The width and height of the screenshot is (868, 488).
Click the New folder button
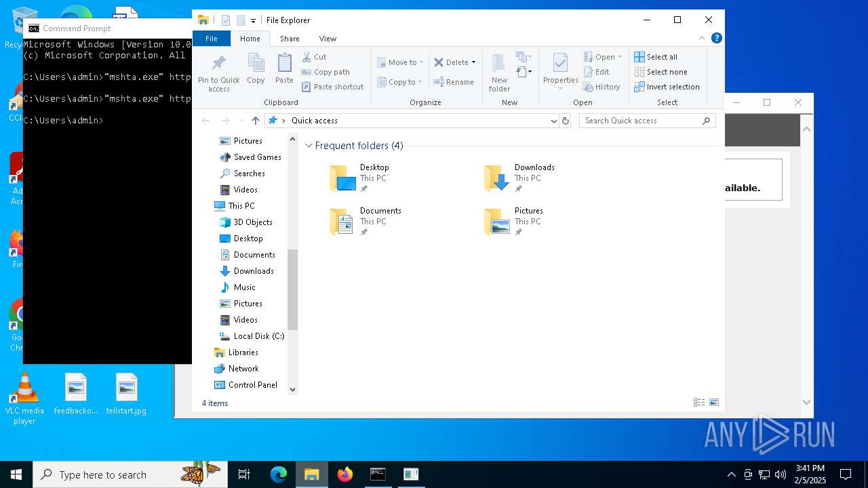click(499, 73)
